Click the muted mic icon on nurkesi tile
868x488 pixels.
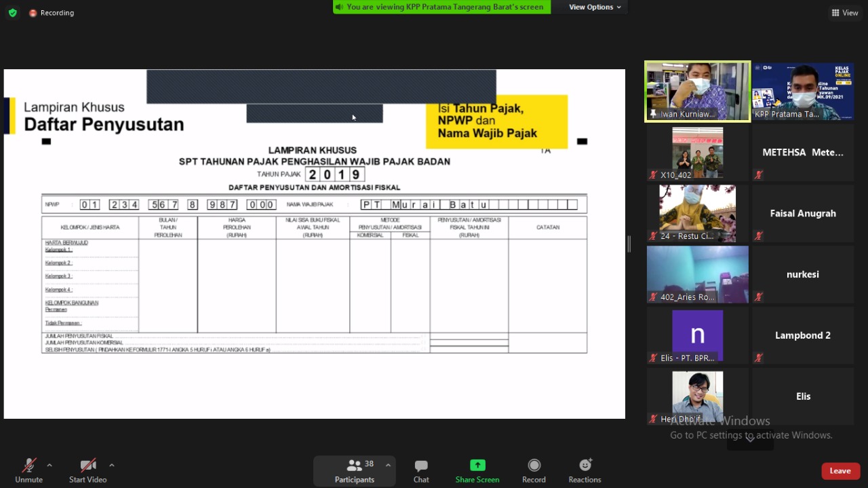(x=759, y=297)
